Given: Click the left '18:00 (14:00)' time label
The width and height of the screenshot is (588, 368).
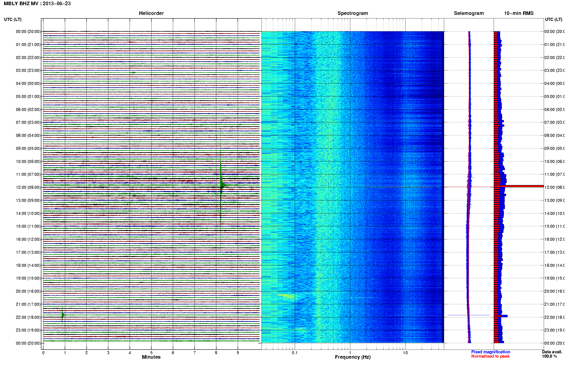Looking at the screenshot, I should [x=28, y=265].
